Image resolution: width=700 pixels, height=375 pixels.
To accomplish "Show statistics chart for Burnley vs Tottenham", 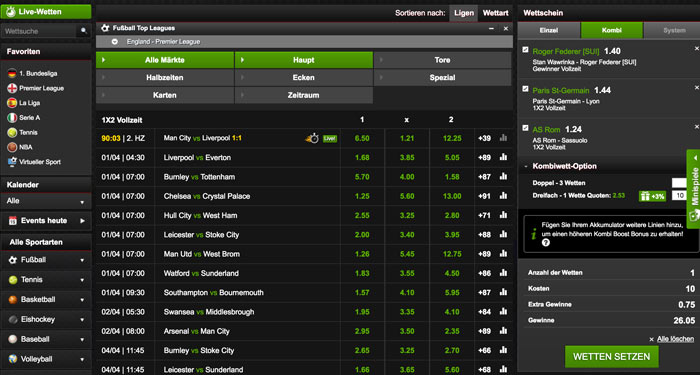I will [504, 176].
